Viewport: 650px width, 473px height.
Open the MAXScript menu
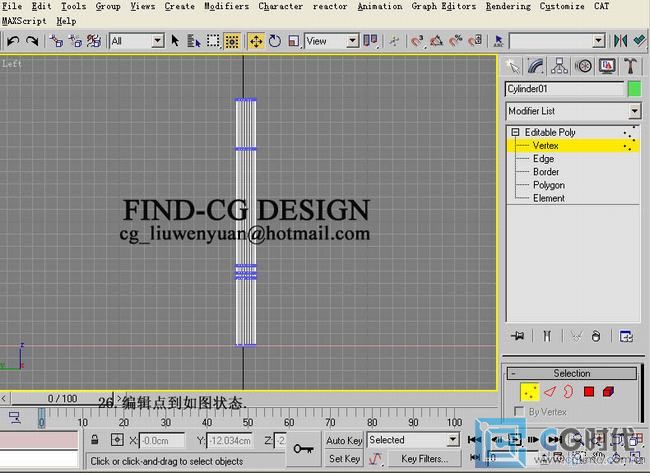(24, 21)
